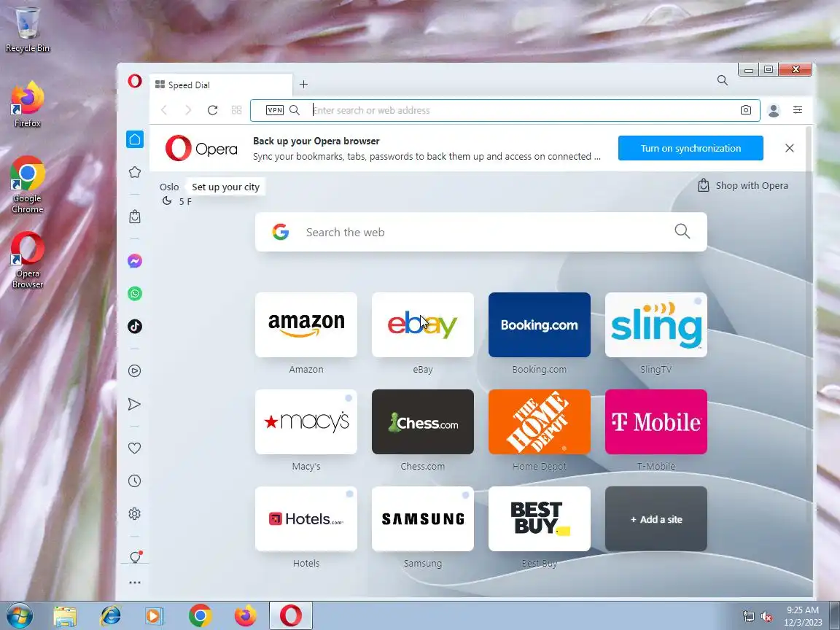This screenshot has height=630, width=840.
Task: Click the Reload page button
Action: (x=213, y=110)
